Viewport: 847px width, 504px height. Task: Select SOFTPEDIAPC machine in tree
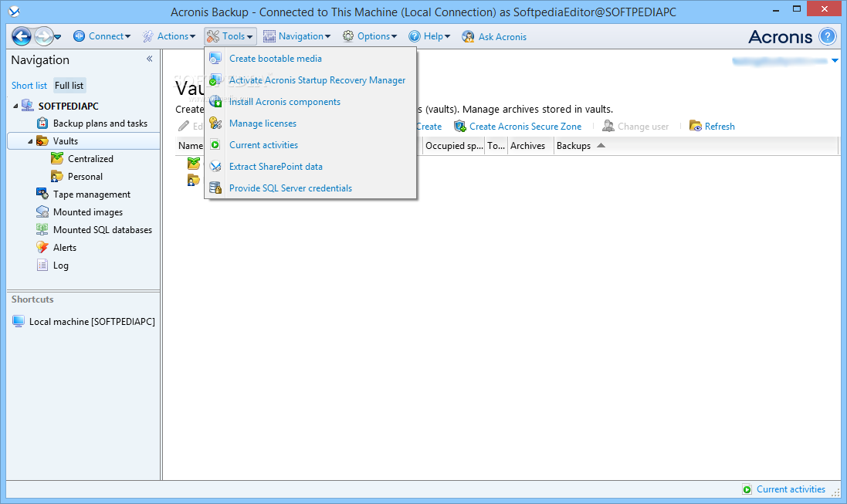click(68, 106)
